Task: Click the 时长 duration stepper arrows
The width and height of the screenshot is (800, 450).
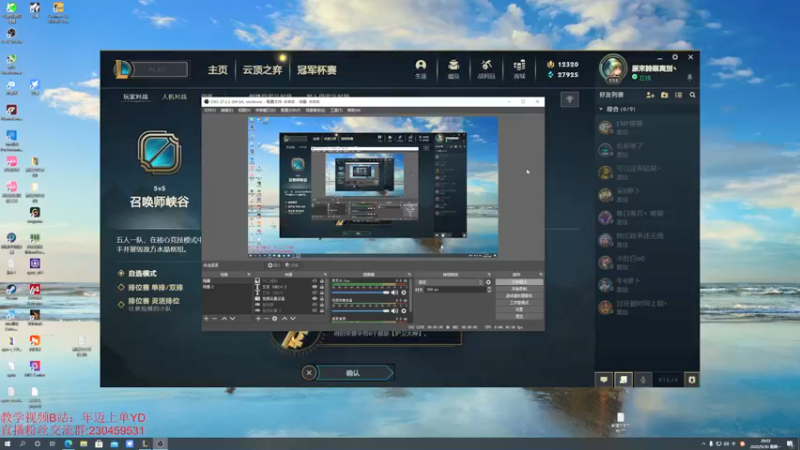Action: click(x=489, y=289)
